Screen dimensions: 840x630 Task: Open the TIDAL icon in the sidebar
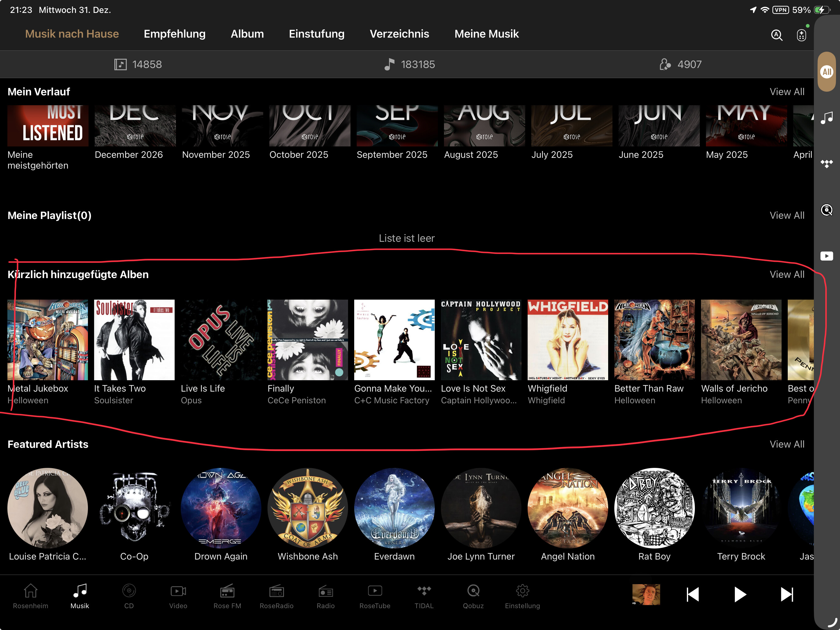point(827,164)
